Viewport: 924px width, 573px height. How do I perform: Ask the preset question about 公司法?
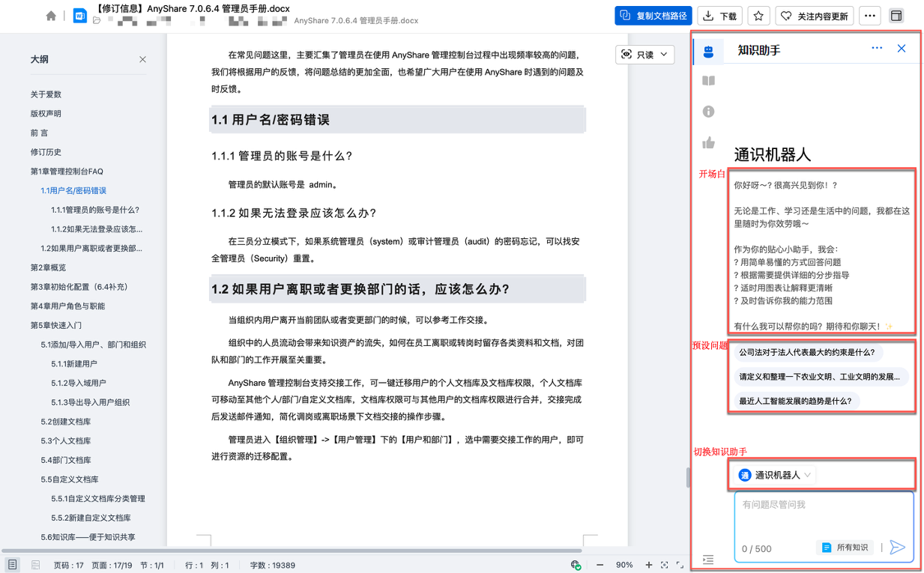[x=806, y=352]
